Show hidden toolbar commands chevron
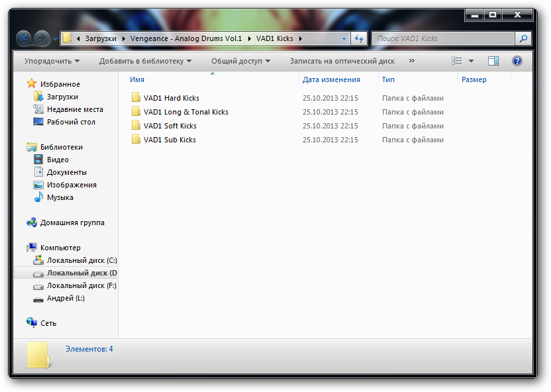 (x=411, y=61)
